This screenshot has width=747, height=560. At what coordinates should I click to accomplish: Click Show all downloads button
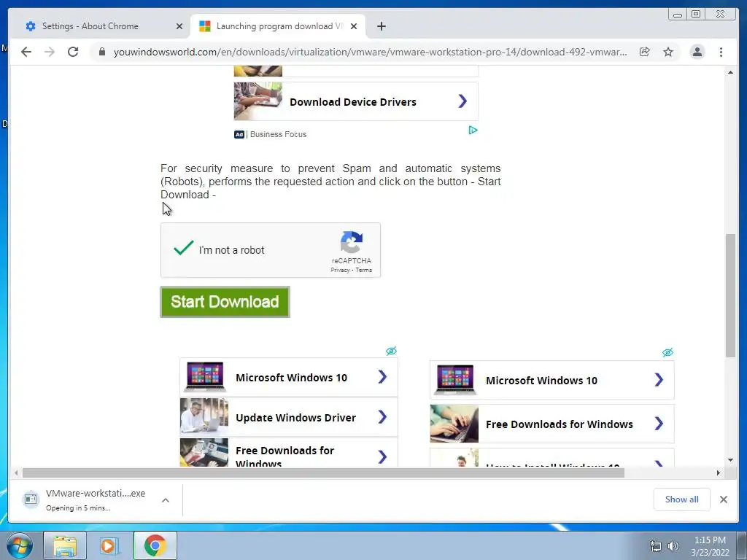click(682, 499)
